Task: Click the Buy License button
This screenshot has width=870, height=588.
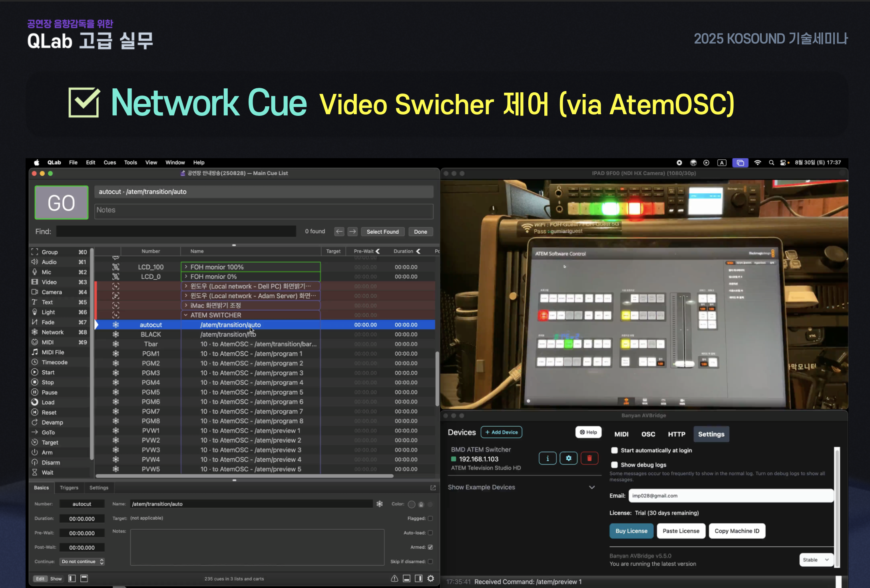Action: click(x=631, y=531)
